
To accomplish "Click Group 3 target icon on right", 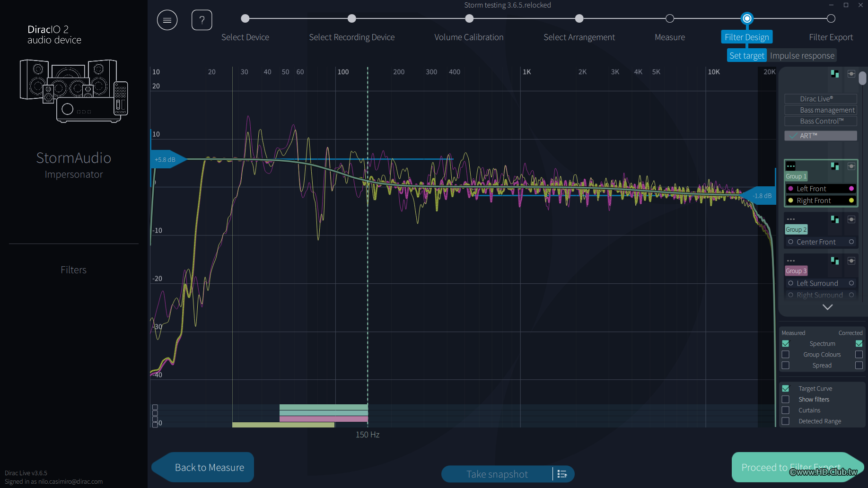I will tap(851, 261).
